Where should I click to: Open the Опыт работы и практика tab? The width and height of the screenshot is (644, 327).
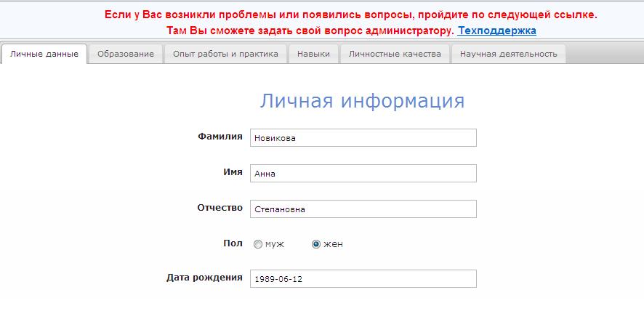click(225, 54)
